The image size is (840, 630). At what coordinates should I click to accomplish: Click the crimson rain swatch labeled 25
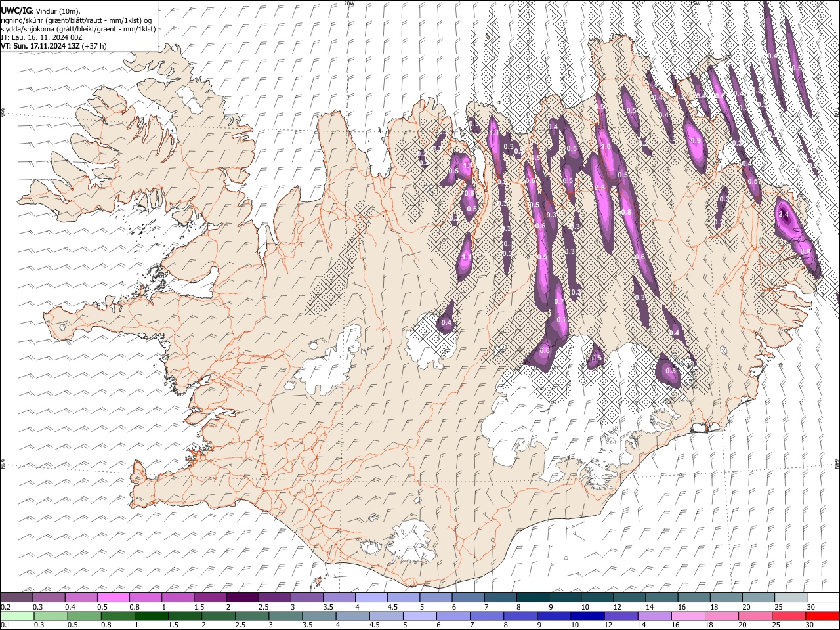789,616
